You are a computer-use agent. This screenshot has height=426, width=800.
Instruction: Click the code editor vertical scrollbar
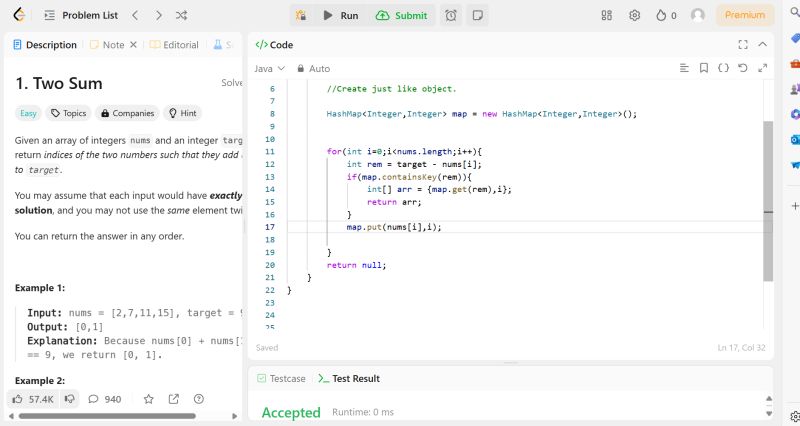pos(768,200)
